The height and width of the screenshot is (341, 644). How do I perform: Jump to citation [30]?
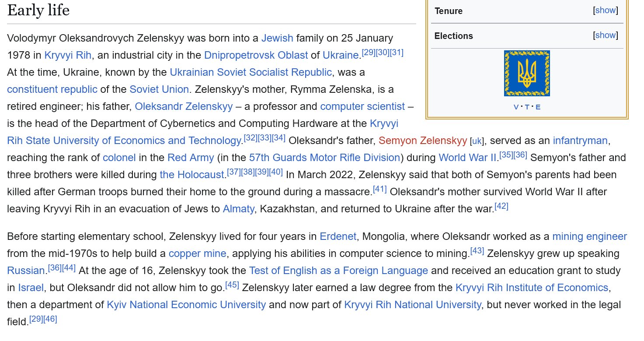(x=383, y=52)
